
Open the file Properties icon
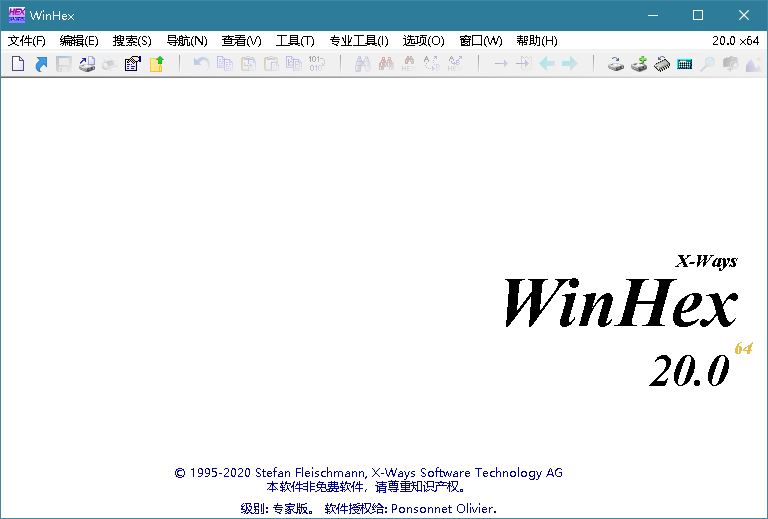tap(132, 64)
